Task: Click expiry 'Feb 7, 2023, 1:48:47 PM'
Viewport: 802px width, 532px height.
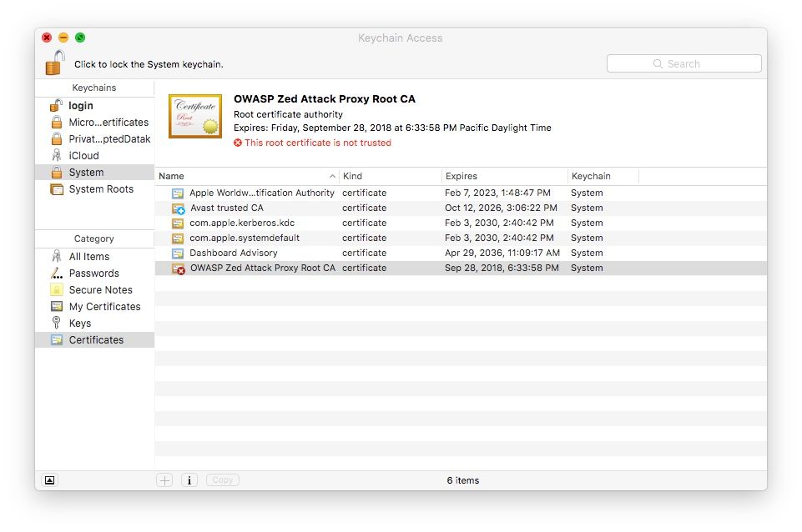Action: 497,193
